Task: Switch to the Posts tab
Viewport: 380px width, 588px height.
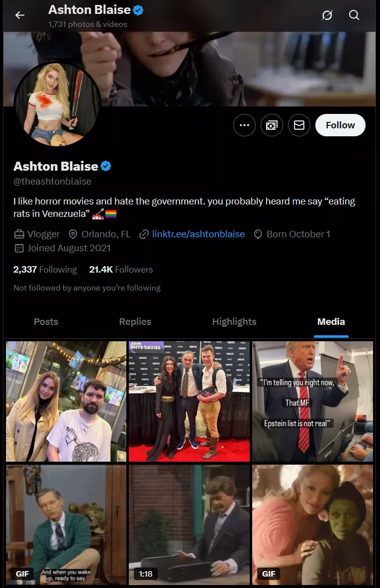Action: tap(46, 322)
